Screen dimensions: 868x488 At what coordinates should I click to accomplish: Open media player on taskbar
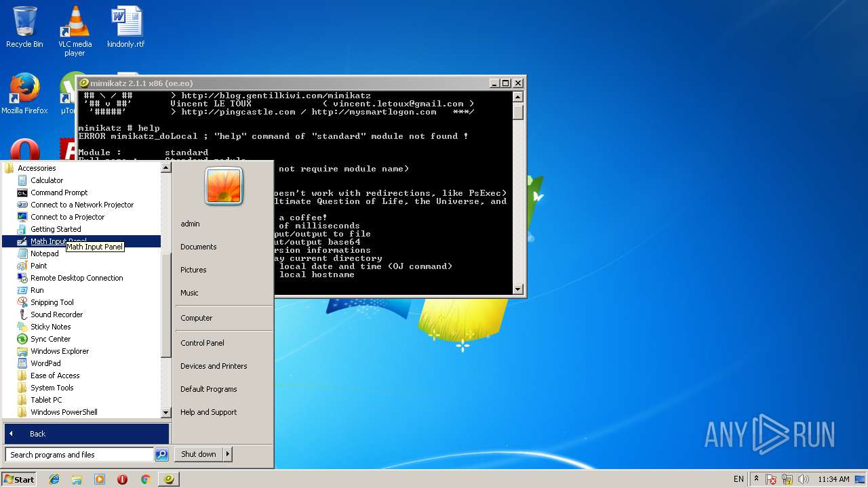click(100, 479)
